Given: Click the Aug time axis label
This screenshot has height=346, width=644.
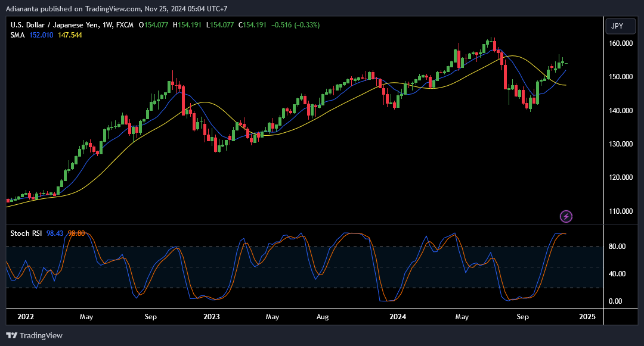Looking at the screenshot, I should click(x=323, y=317).
